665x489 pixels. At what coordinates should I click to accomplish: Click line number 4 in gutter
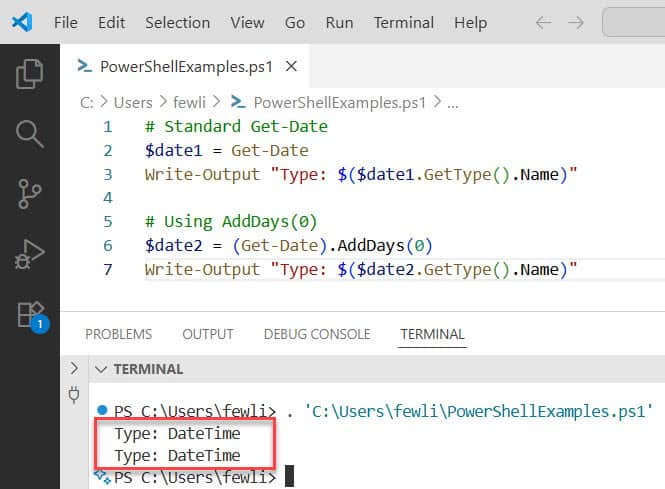(108, 198)
